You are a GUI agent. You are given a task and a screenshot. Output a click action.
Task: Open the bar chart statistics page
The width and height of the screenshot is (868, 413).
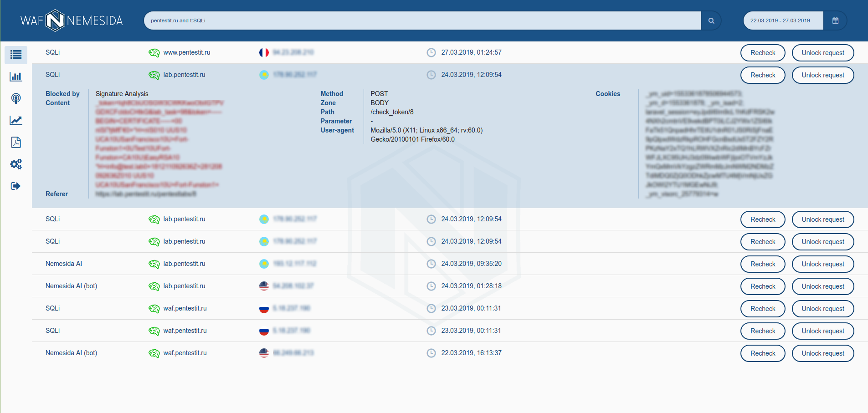(x=16, y=76)
